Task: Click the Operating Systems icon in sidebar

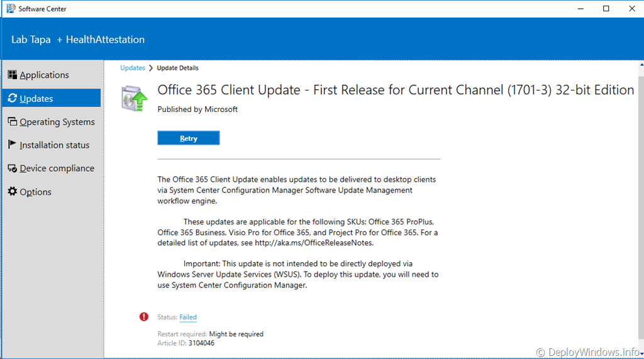Action: click(x=12, y=122)
